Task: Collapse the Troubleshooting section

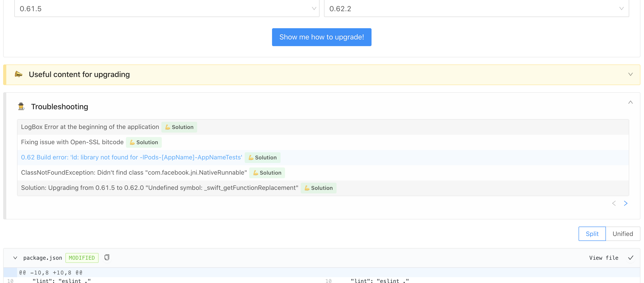Action: tap(630, 102)
